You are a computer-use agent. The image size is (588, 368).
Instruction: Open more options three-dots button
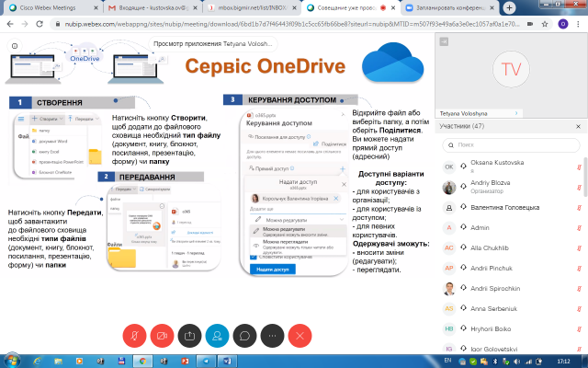point(272,336)
